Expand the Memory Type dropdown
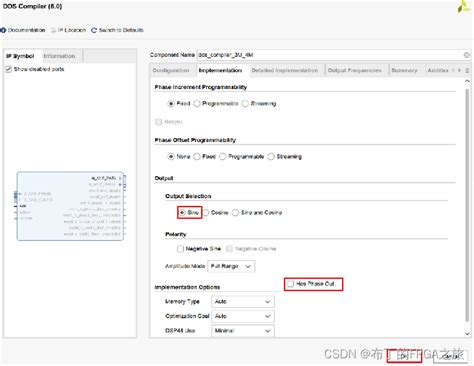This screenshot has width=474, height=366. tap(243, 302)
